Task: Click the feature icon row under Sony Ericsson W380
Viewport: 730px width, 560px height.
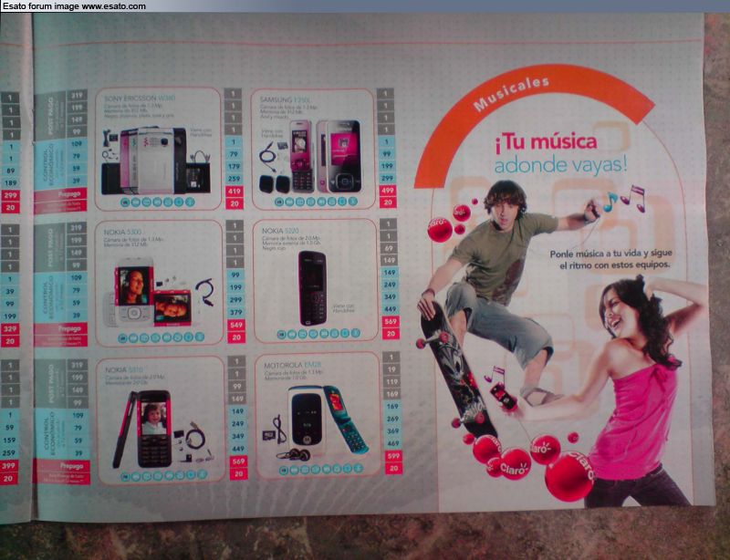Action: coord(157,202)
